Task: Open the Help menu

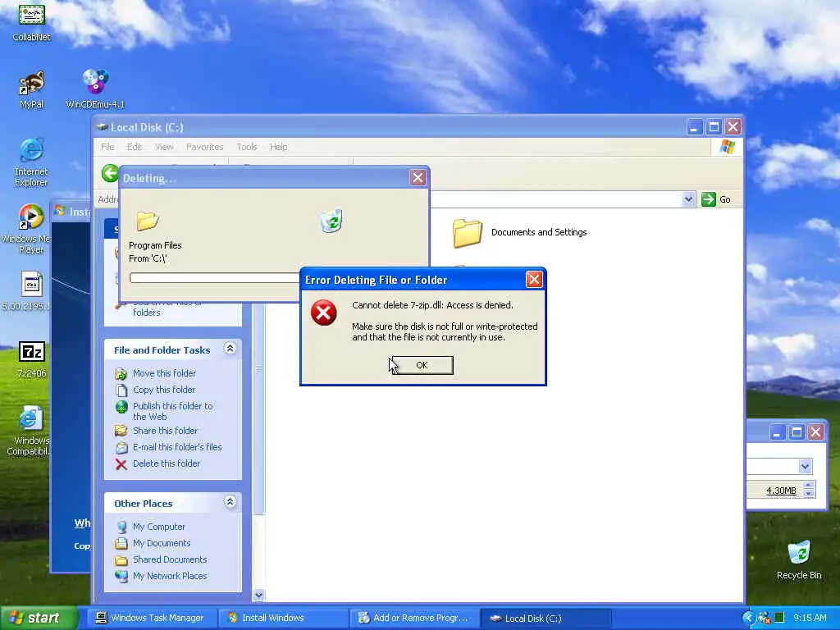Action: click(x=279, y=147)
